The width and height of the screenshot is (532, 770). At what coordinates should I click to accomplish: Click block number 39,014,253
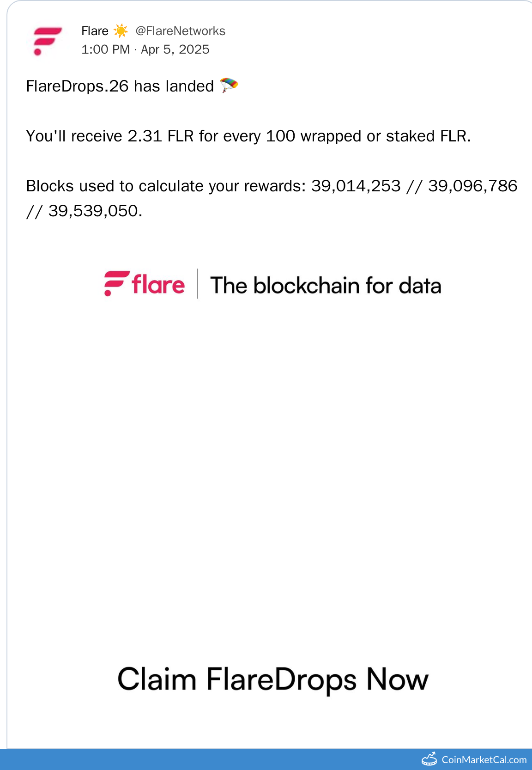click(356, 186)
